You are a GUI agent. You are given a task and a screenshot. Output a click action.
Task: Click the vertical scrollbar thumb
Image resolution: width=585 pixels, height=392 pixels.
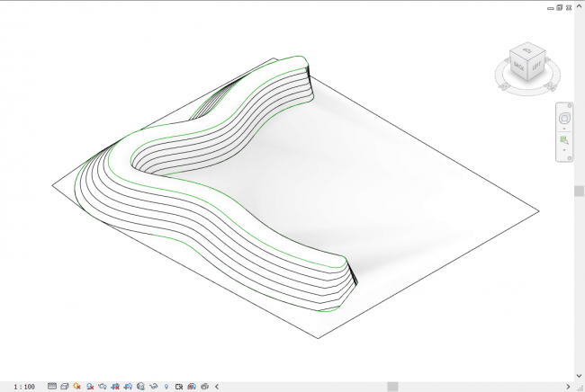(x=579, y=191)
